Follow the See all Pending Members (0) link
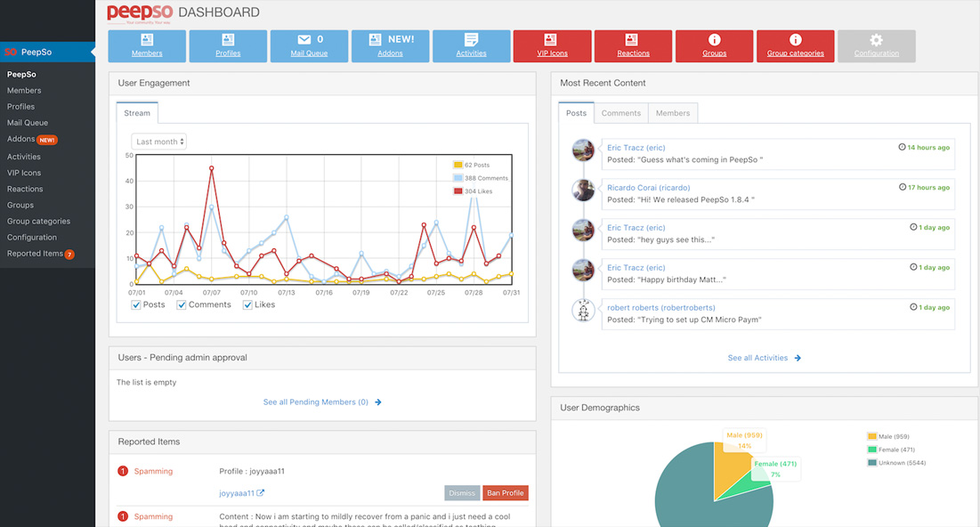The image size is (980, 527). [x=316, y=402]
